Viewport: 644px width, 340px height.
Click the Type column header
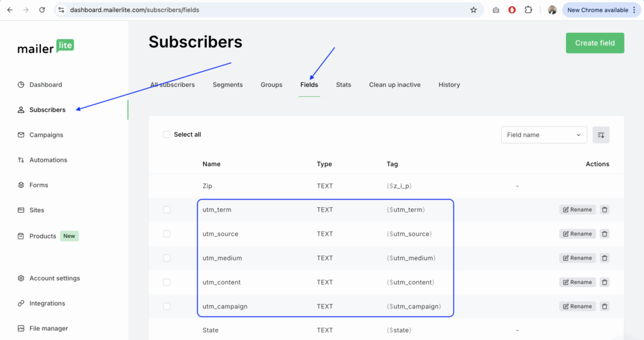tap(325, 164)
